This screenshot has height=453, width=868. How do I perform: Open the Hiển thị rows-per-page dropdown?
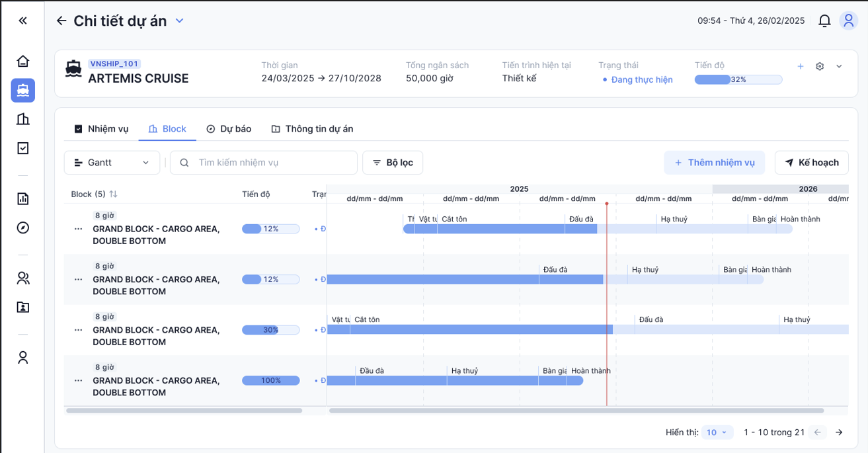[x=717, y=432]
